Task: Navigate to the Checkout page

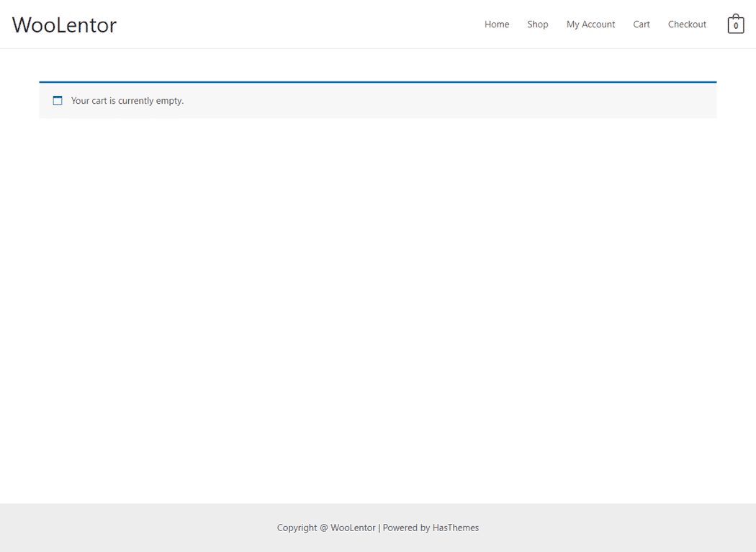Action: (x=687, y=25)
